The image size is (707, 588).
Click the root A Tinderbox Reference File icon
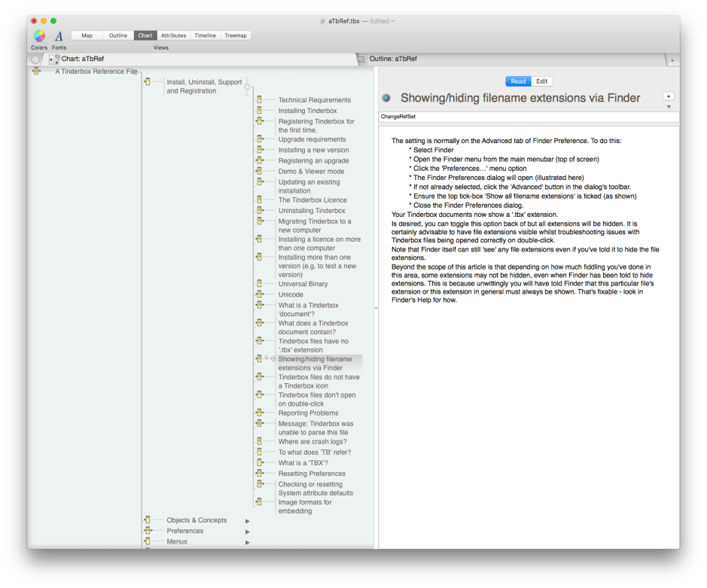(x=36, y=72)
